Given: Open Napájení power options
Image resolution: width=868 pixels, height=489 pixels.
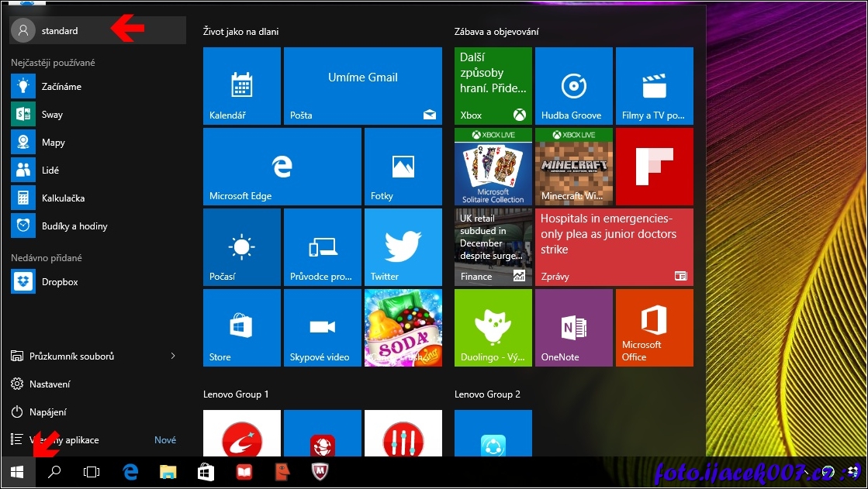Looking at the screenshot, I should pos(48,412).
